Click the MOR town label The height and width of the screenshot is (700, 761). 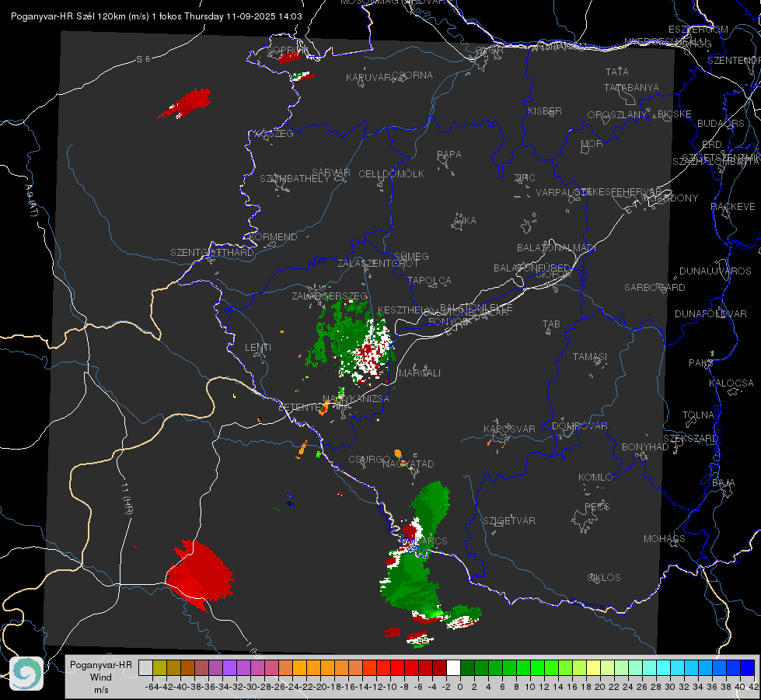click(592, 144)
